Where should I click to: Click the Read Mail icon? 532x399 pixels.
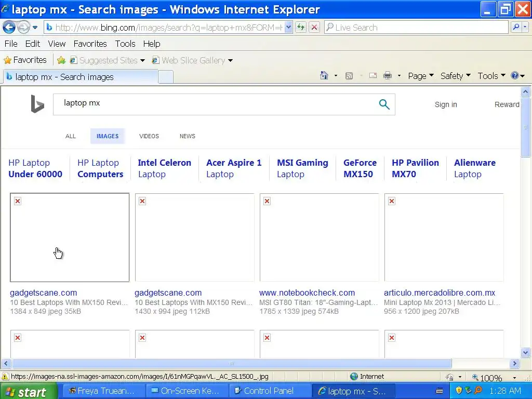[x=373, y=76]
